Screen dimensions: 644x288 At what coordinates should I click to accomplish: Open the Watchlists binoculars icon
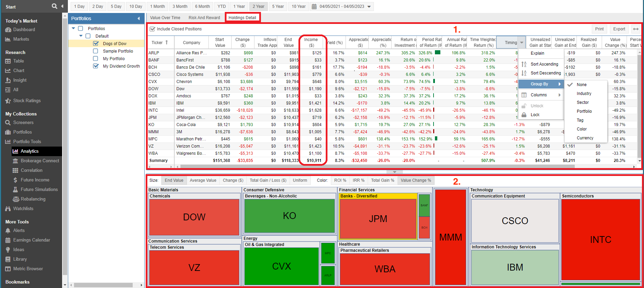tap(8, 209)
